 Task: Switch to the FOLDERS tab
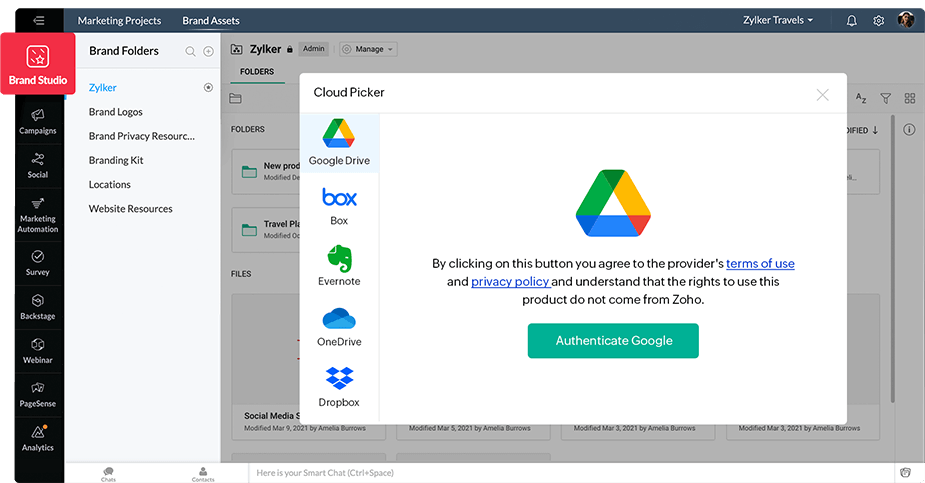(x=257, y=71)
